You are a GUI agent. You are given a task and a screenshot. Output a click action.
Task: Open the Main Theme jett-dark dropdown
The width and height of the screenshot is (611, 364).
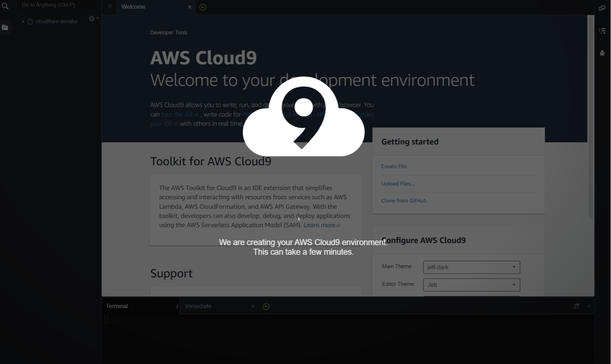(x=471, y=267)
